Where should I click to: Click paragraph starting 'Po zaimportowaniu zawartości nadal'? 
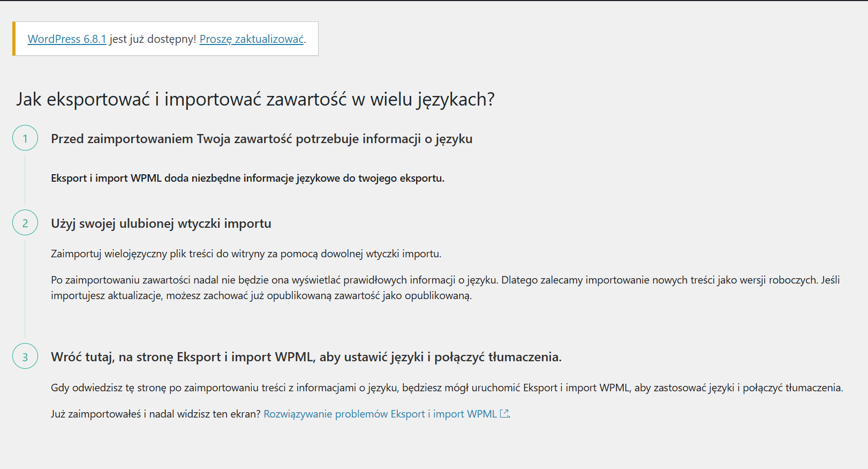click(446, 288)
